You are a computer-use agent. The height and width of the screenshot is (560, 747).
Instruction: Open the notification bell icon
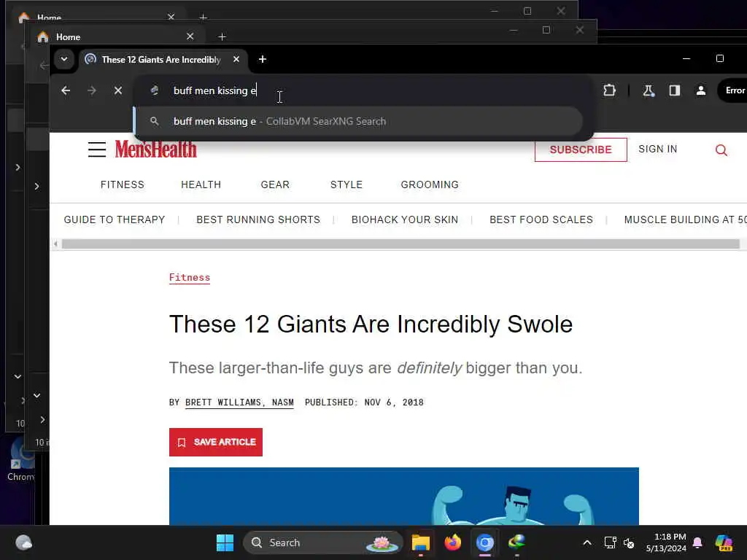(697, 542)
